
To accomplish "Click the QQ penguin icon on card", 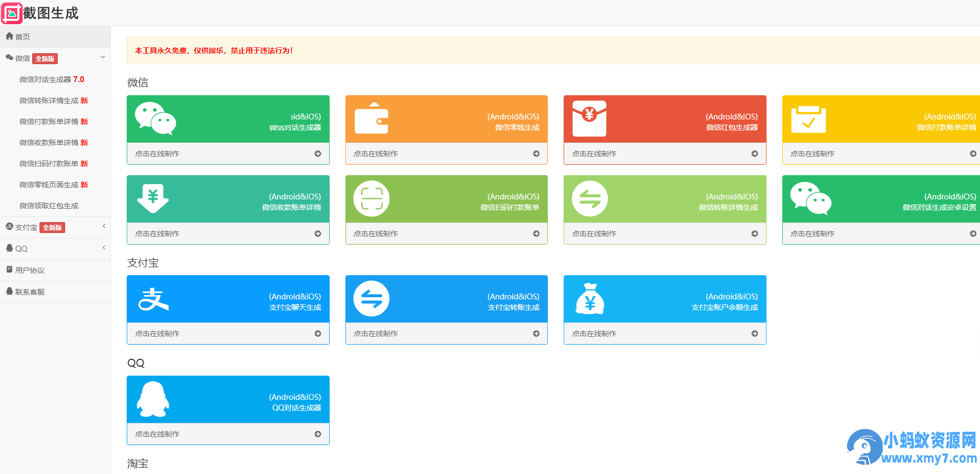I will coord(153,399).
